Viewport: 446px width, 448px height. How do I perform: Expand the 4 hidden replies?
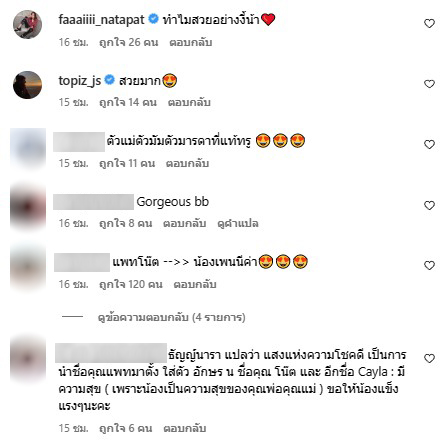tap(171, 317)
